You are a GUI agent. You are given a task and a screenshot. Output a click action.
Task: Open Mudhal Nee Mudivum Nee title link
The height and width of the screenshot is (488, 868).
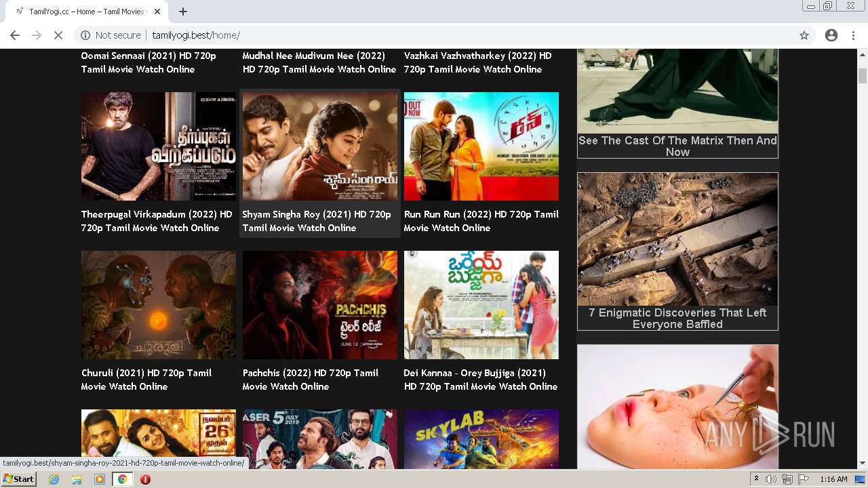(x=319, y=62)
